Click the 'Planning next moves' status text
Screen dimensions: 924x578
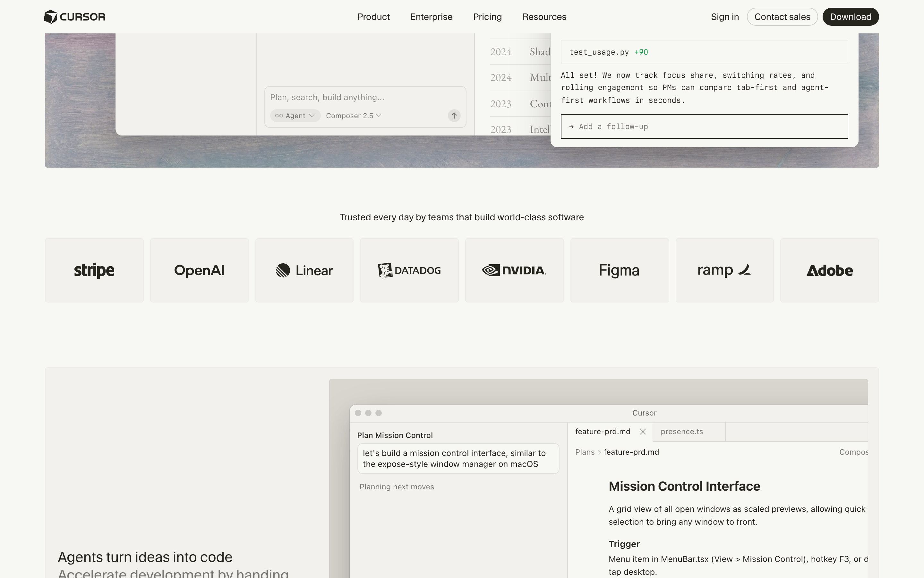click(397, 486)
